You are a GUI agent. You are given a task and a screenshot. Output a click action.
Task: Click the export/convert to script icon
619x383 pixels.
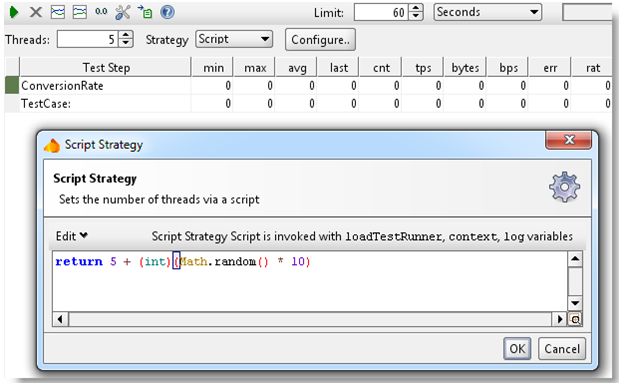[x=145, y=12]
